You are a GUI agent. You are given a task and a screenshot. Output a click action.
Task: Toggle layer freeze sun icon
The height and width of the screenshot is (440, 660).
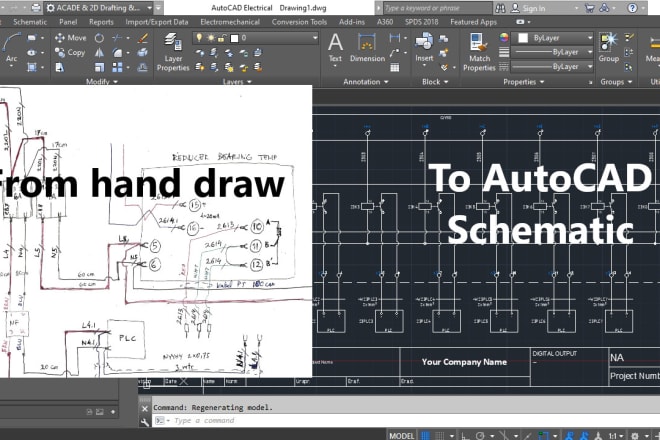click(x=210, y=38)
